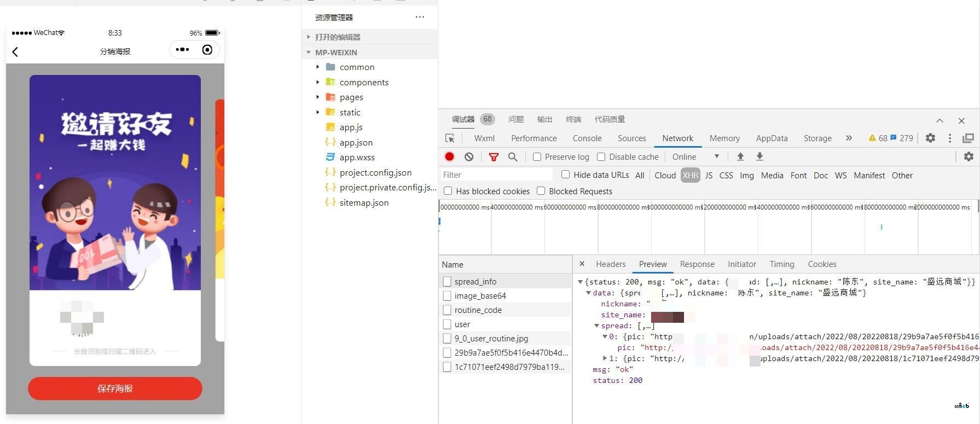Clear the network log
Viewport: 980px width, 424px height.
point(469,156)
